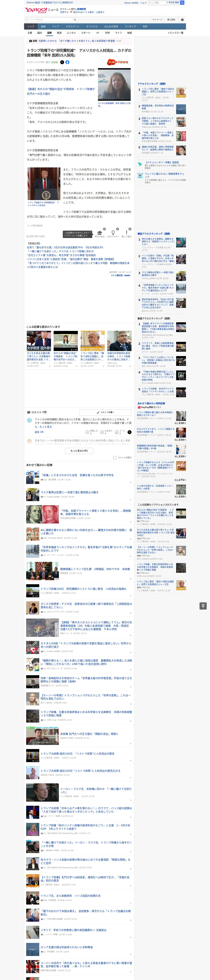Click the first commenter's avatar
210x980 pixels.
pyautogui.click(x=29, y=420)
